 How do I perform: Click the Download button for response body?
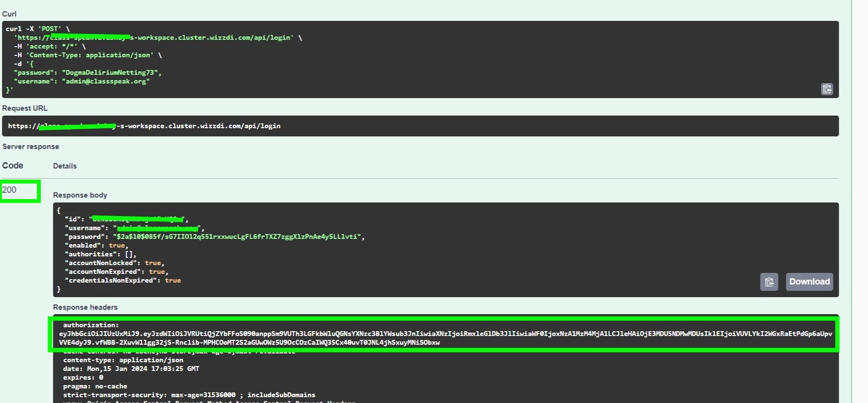(x=809, y=282)
